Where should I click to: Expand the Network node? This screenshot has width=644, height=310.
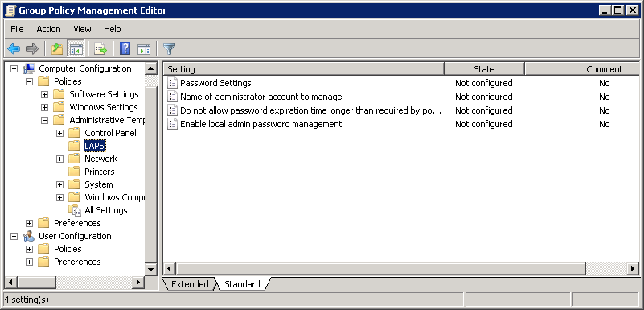tap(59, 159)
